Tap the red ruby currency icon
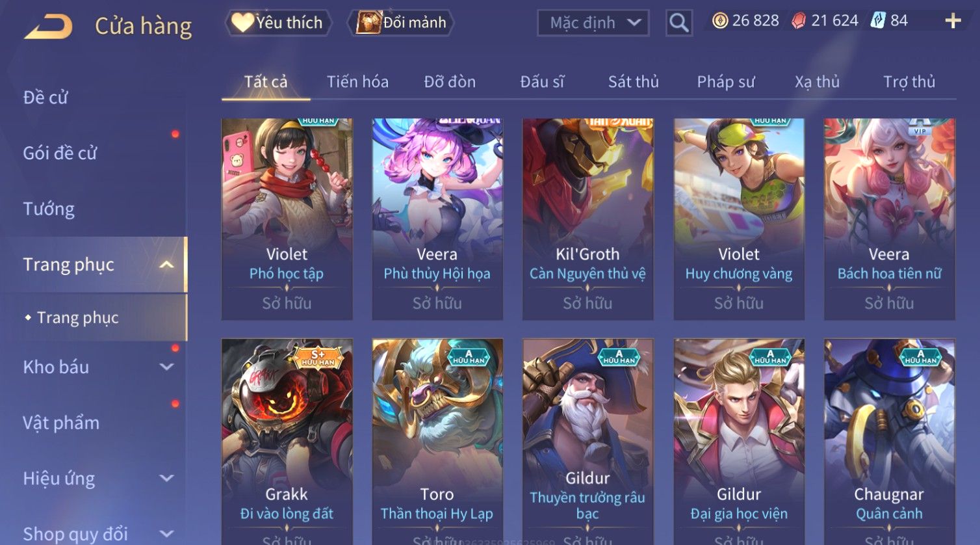The height and width of the screenshot is (545, 980). click(799, 21)
